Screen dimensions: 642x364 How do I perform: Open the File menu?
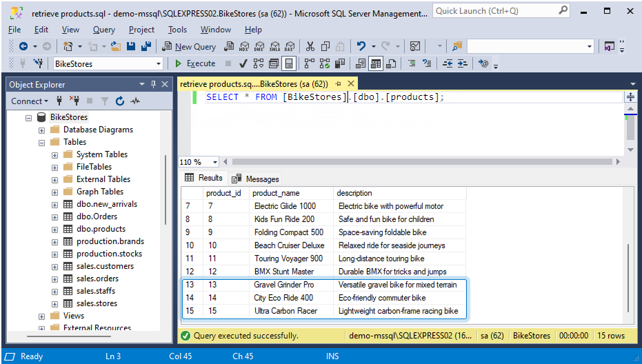click(14, 30)
